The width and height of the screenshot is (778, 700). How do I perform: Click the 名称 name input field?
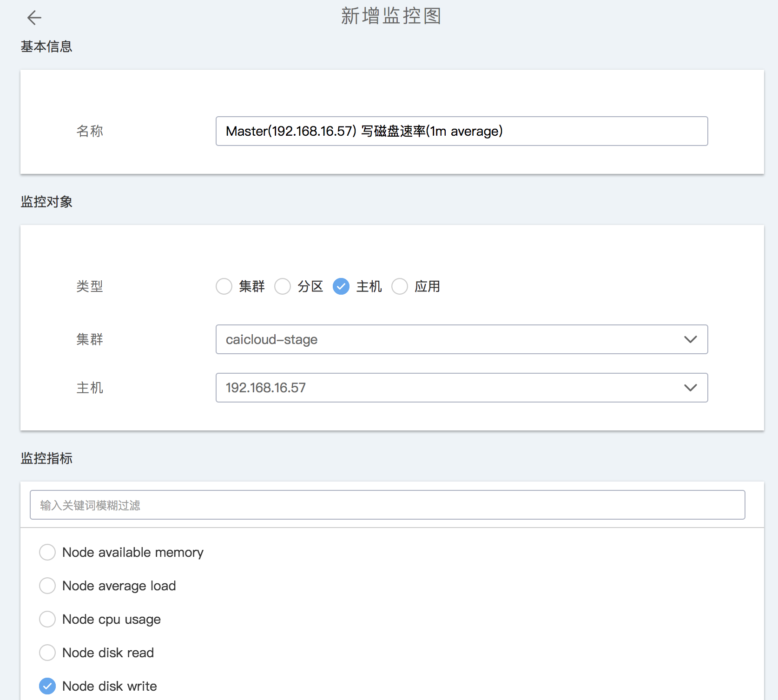[x=462, y=131]
